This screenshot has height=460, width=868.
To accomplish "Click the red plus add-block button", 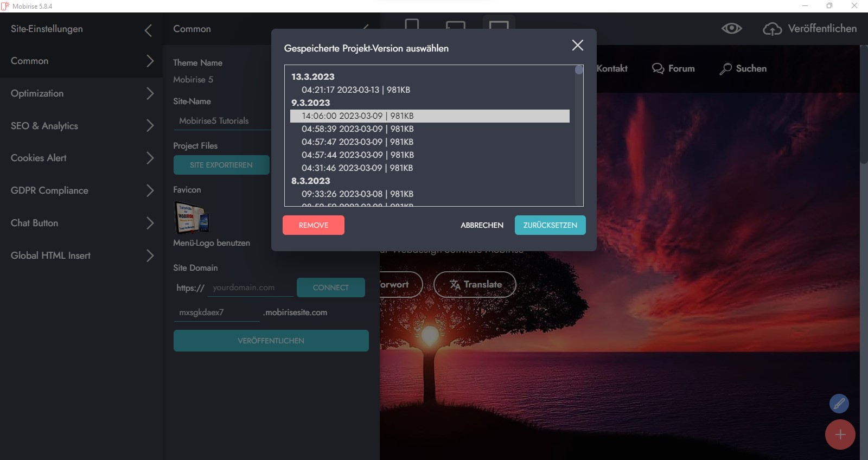I will 840,435.
